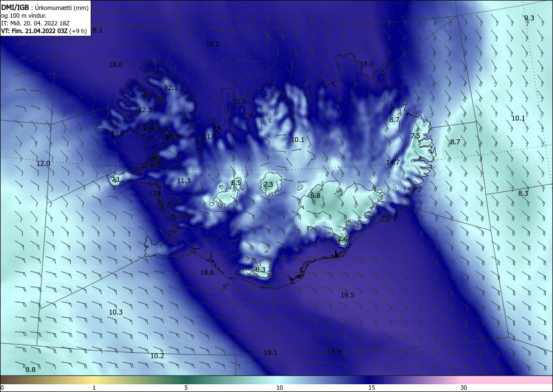Click the 7.6 value label
553x392 pixels.
(342, 239)
